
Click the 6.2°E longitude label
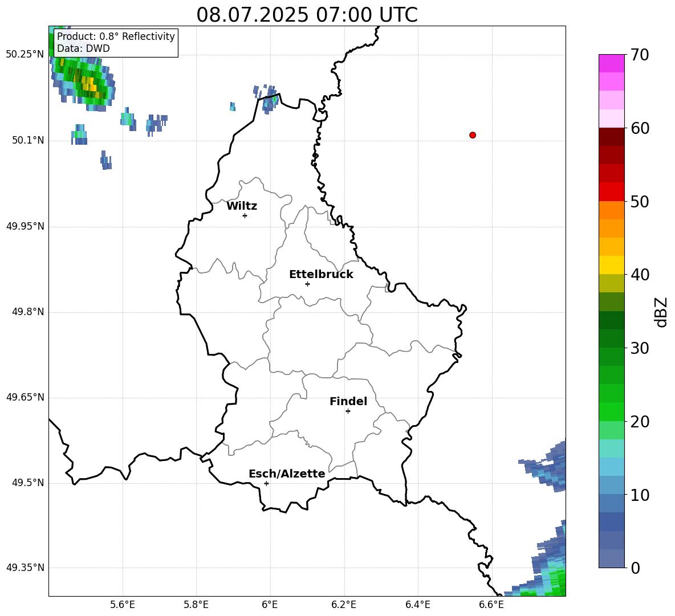pyautogui.click(x=344, y=605)
